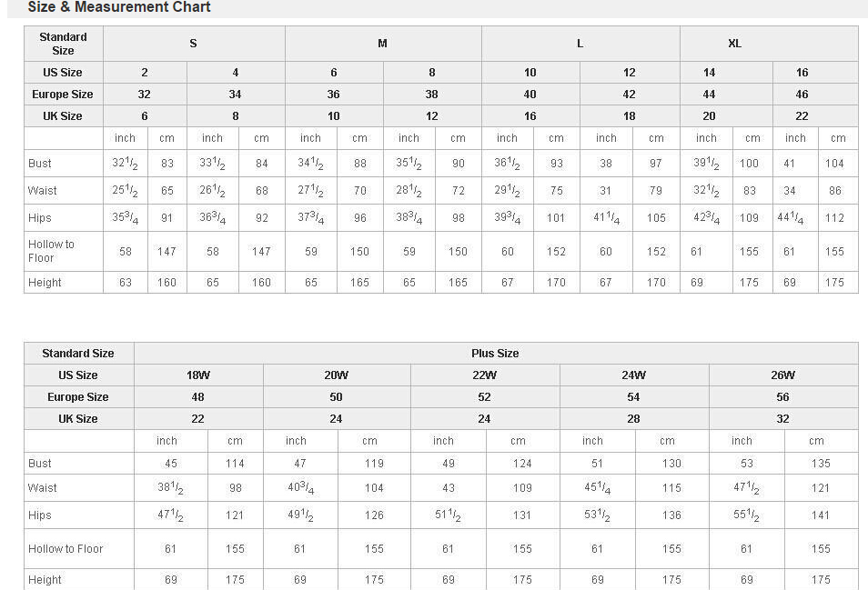Select the Europe Size 56 cell
This screenshot has height=590, width=868.
[x=782, y=397]
